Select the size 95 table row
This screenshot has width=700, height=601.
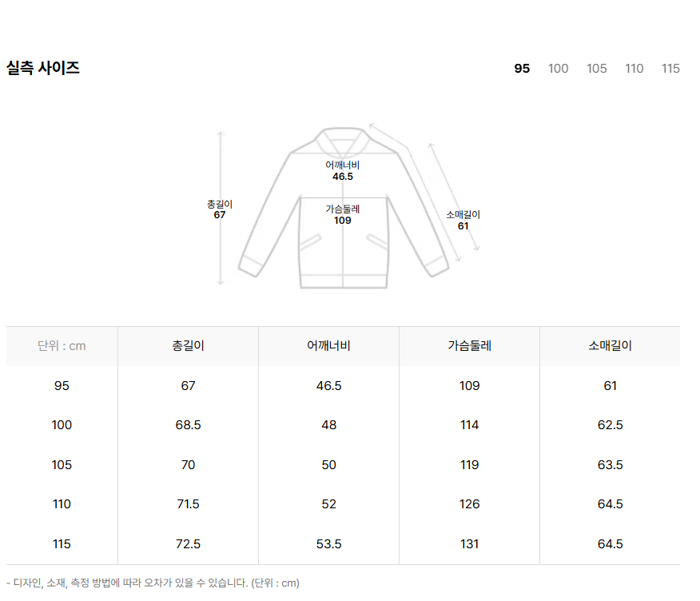[343, 386]
